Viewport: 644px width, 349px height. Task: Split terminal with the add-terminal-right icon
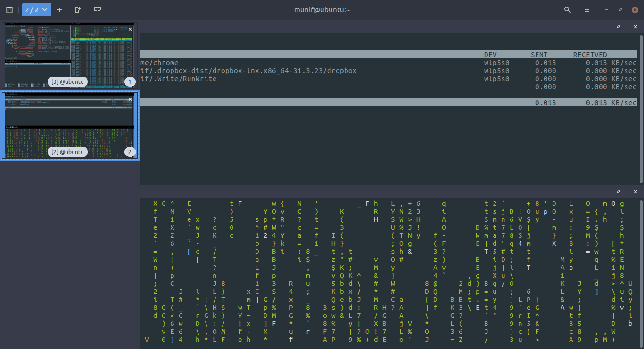(77, 9)
